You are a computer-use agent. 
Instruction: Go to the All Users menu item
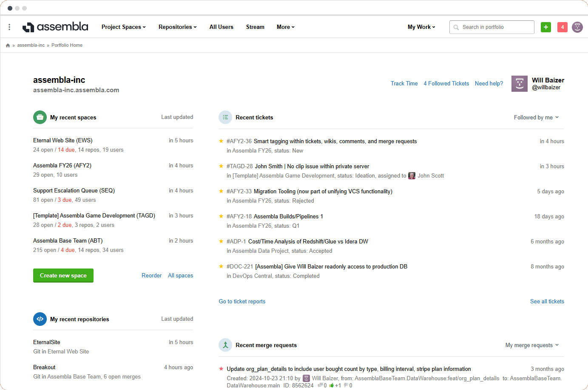[x=221, y=27]
